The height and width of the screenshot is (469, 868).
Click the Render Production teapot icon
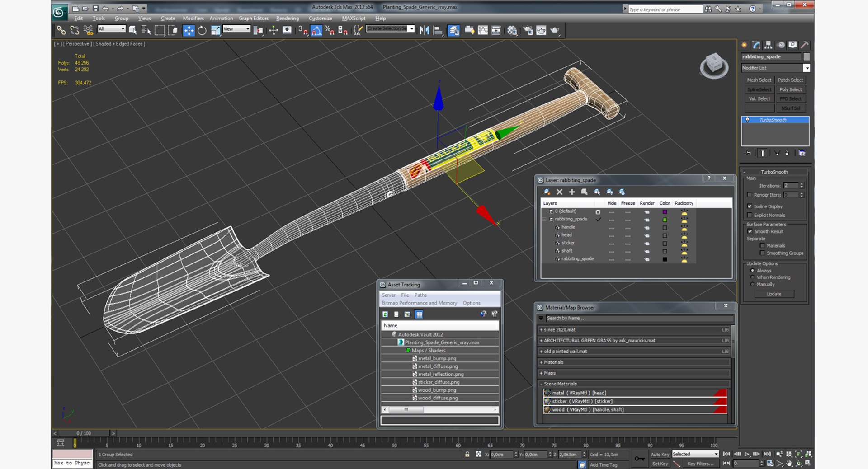[x=555, y=30]
